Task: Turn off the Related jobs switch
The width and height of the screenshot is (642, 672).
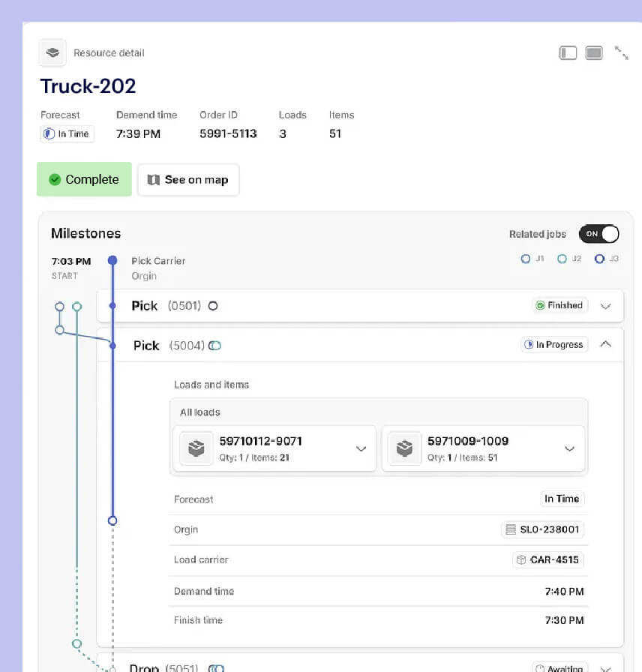Action: (x=598, y=234)
